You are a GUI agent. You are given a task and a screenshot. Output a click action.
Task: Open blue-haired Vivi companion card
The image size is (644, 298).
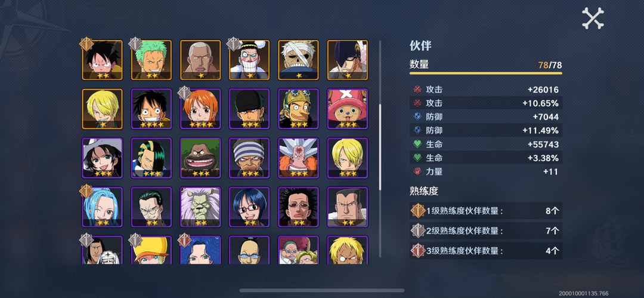click(102, 207)
